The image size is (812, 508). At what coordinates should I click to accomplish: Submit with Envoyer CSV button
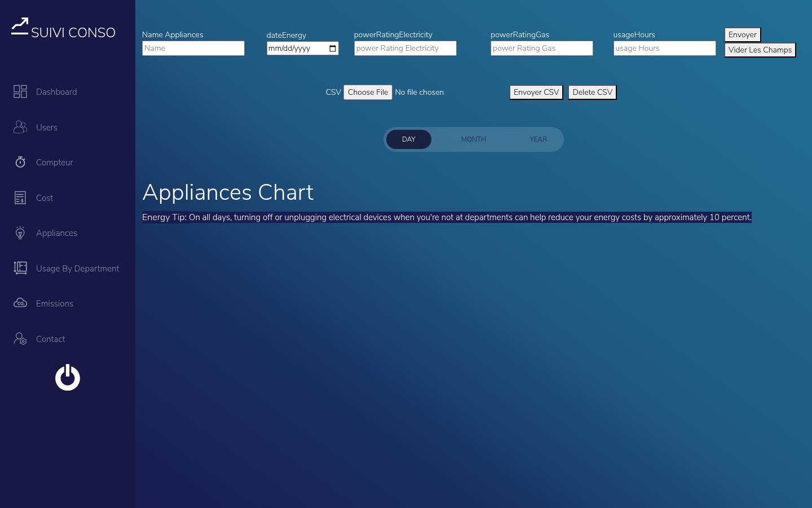point(536,93)
